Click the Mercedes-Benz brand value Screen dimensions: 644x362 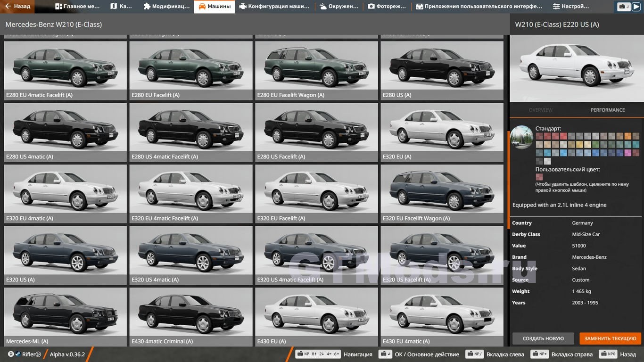[x=589, y=257]
